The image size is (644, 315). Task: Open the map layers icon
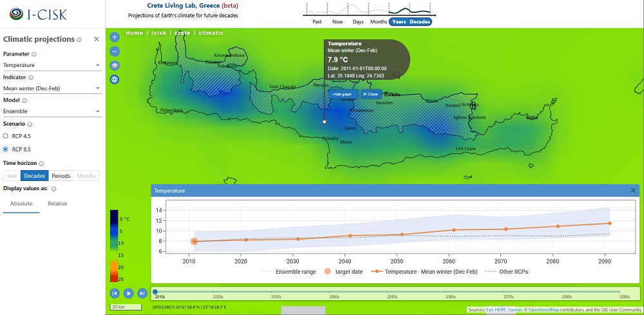point(115,65)
